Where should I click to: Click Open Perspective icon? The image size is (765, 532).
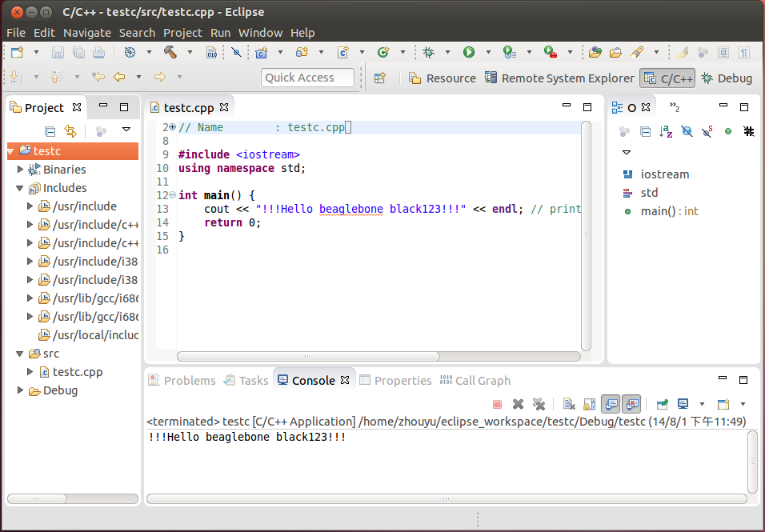tap(380, 78)
